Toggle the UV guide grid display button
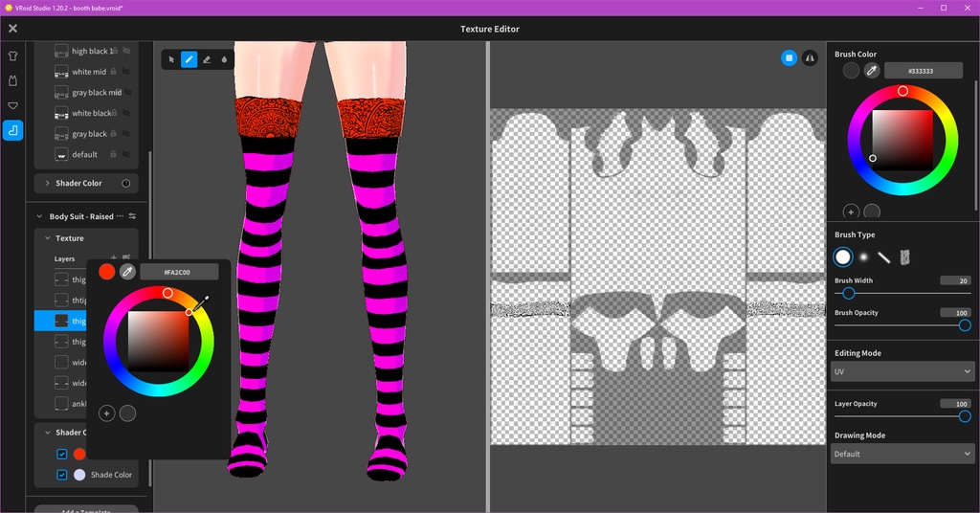Screen dimensions: 980x513 789,58
